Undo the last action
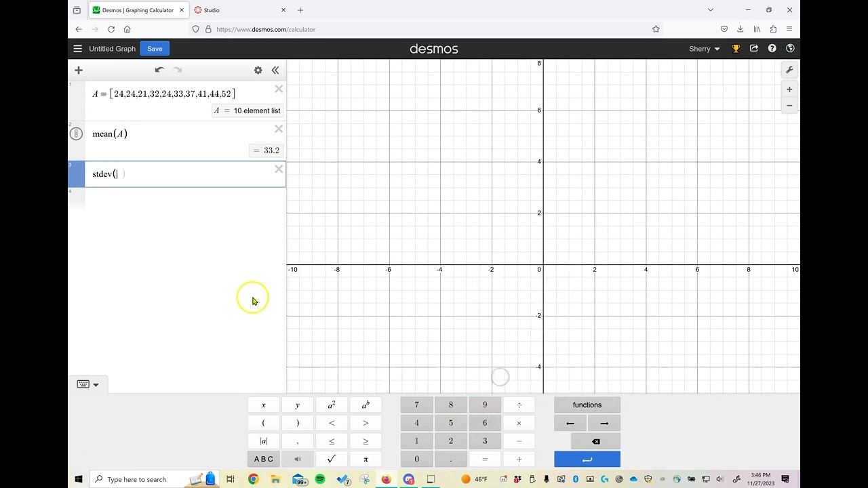The height and width of the screenshot is (488, 868). point(159,70)
